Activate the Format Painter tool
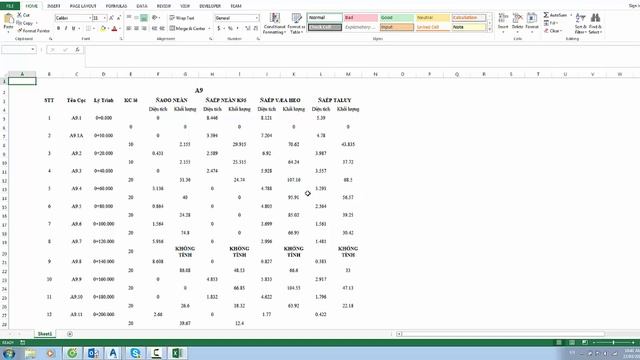640x360 pixels. pyautogui.click(x=33, y=31)
